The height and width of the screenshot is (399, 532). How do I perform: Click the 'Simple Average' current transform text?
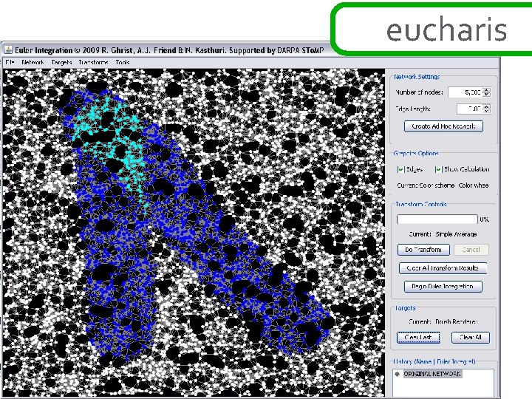pos(456,234)
